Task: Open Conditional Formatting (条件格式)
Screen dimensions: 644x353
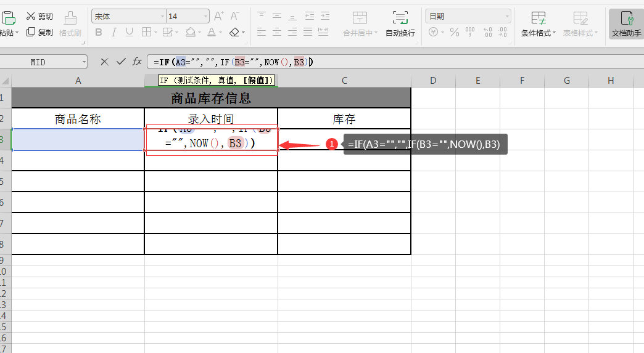Action: [x=538, y=24]
